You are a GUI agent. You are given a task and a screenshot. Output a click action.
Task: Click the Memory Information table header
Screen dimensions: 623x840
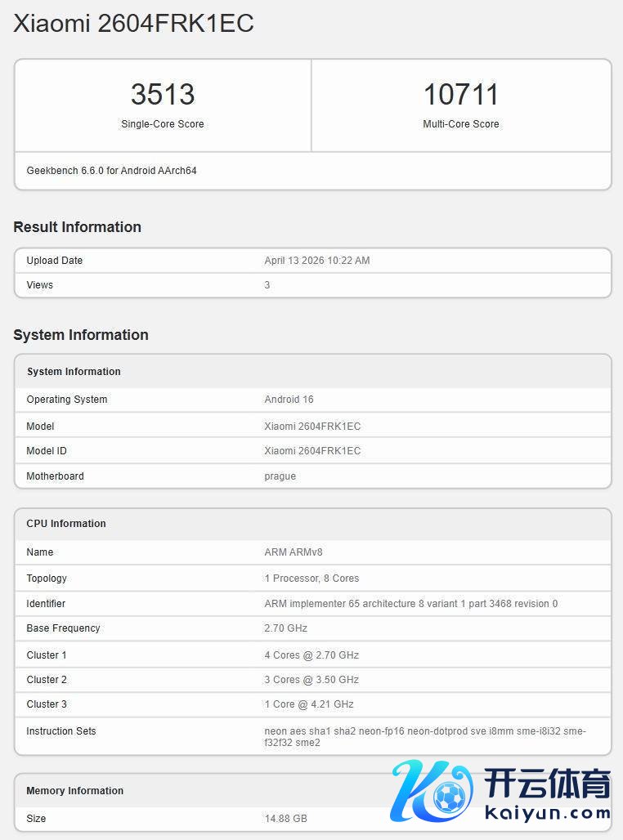point(75,791)
